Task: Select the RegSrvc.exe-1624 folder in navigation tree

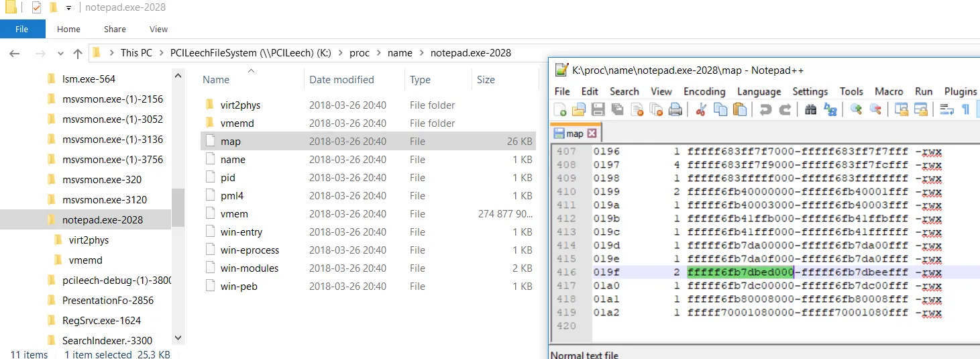Action: point(101,320)
